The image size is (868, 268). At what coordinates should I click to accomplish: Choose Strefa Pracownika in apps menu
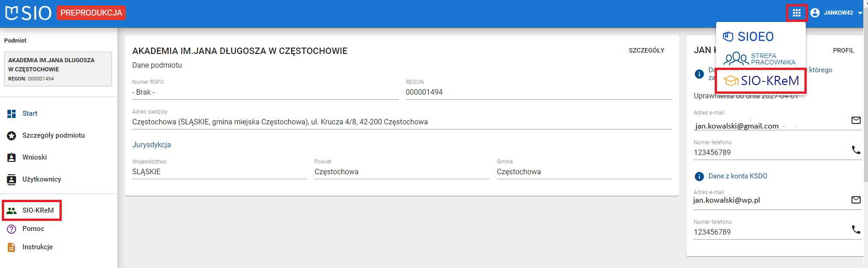point(760,59)
